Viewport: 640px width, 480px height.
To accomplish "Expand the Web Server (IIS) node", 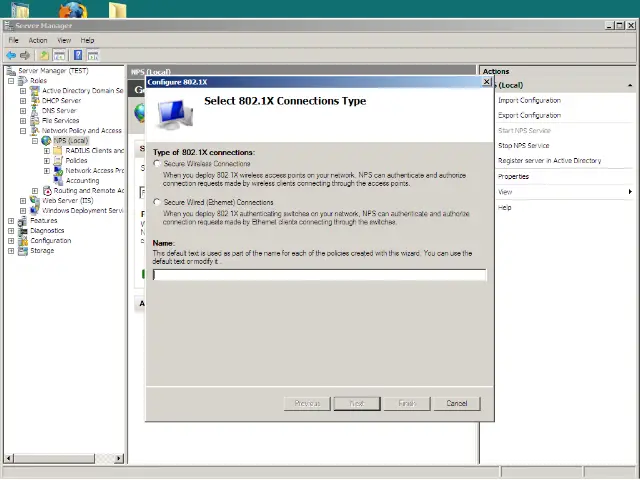I will [23, 201].
